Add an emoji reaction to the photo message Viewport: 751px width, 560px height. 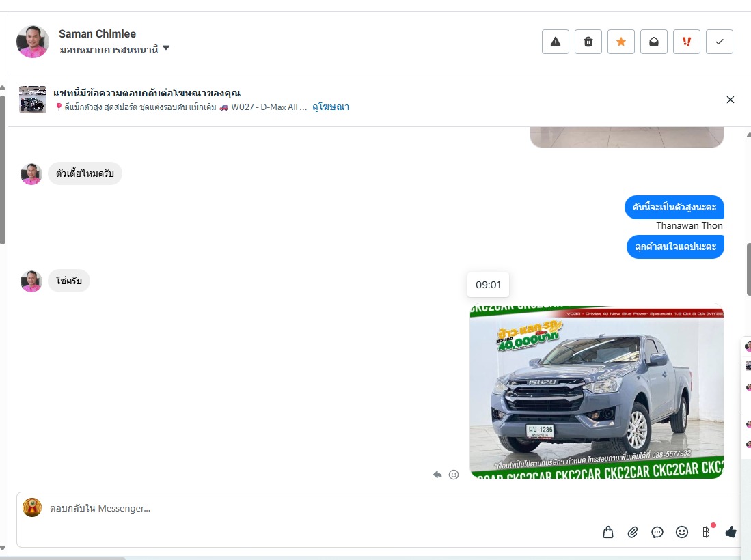pos(454,475)
